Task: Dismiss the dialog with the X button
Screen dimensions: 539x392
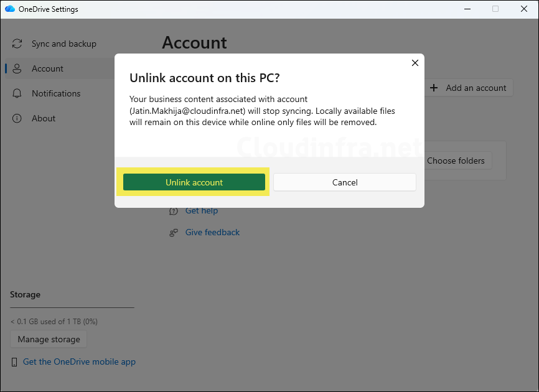Action: 415,63
